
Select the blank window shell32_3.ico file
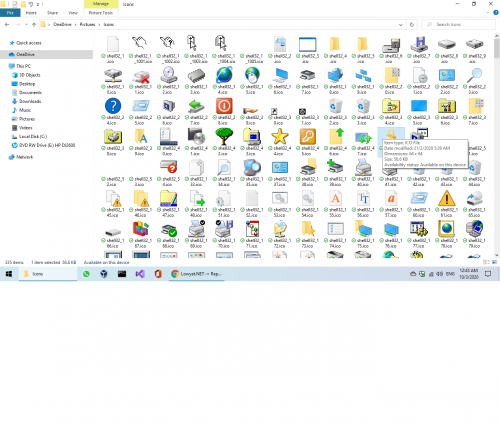pos(307,50)
